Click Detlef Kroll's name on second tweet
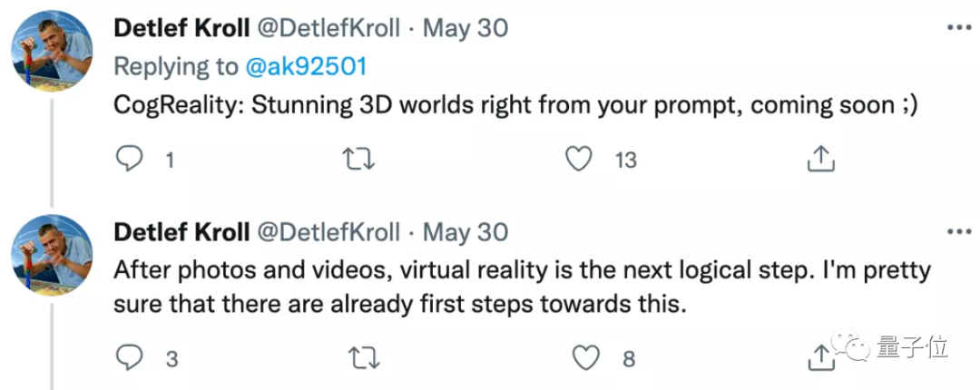This screenshot has height=390, width=980. (181, 232)
